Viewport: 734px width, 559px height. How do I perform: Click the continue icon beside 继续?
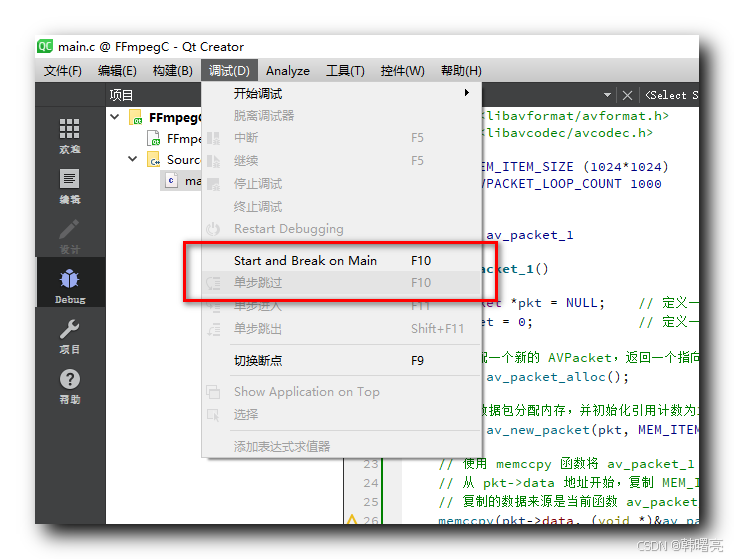[x=213, y=161]
